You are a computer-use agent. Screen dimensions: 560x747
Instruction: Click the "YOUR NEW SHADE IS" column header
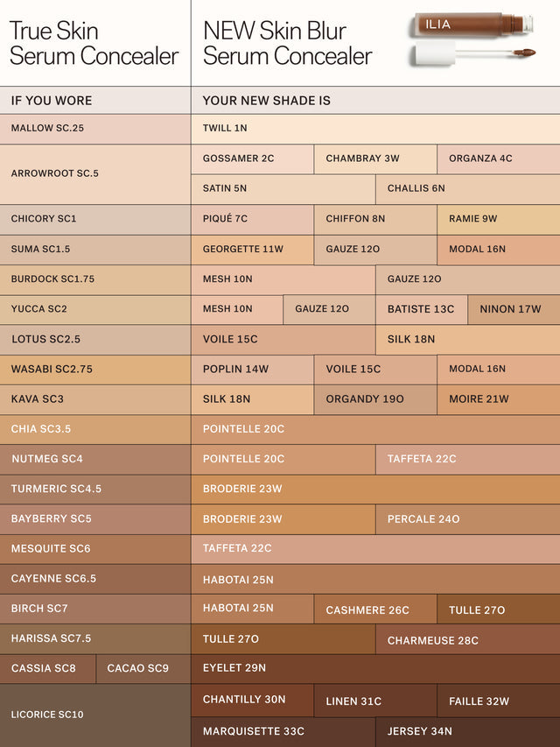375,101
